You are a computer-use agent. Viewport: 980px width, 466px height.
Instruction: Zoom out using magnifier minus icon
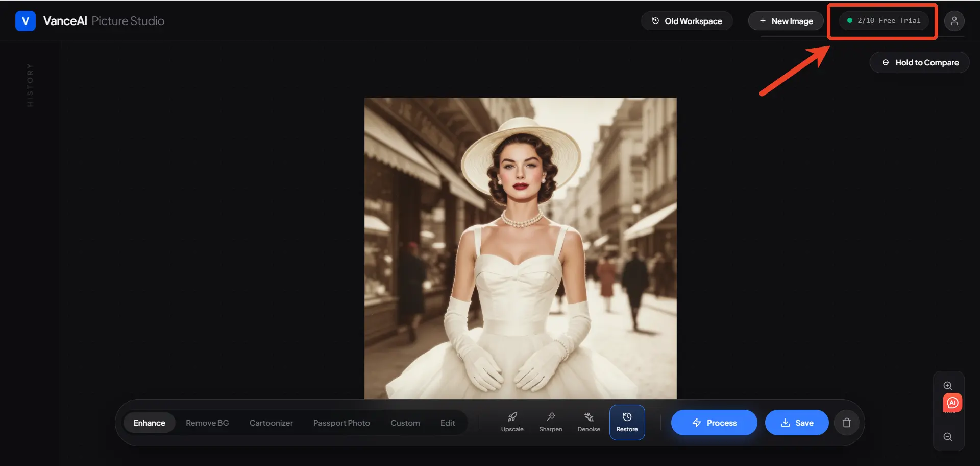tap(948, 437)
